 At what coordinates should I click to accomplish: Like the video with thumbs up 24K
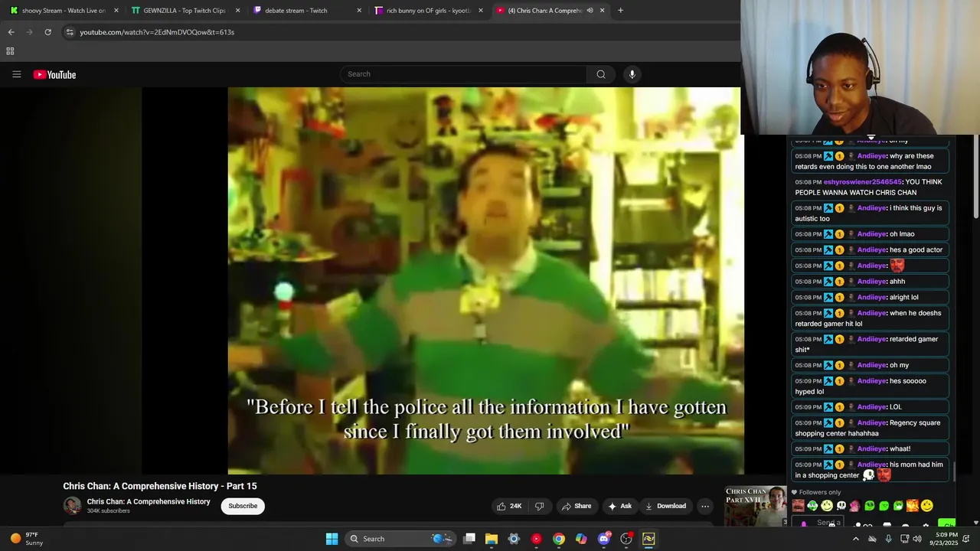[x=509, y=506]
